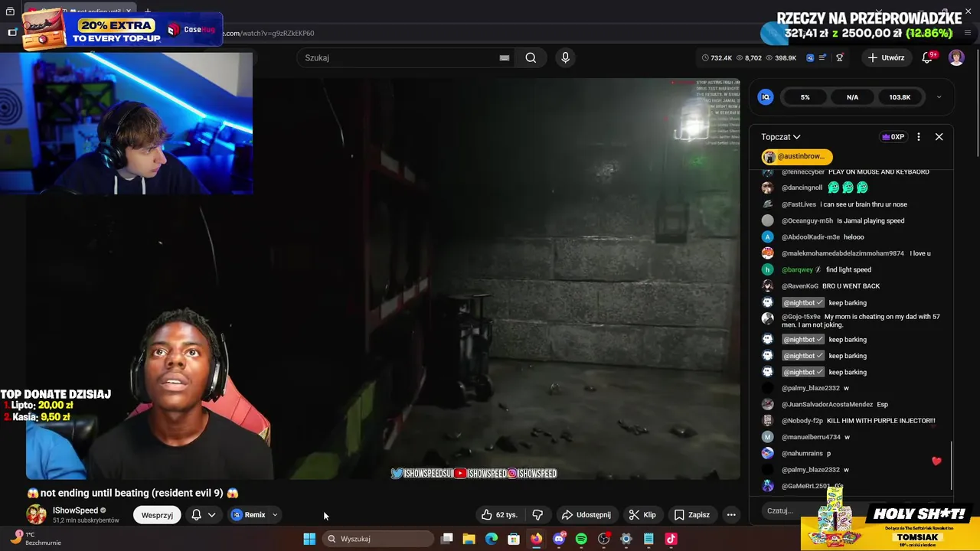Click the 5% stat pill

(805, 97)
